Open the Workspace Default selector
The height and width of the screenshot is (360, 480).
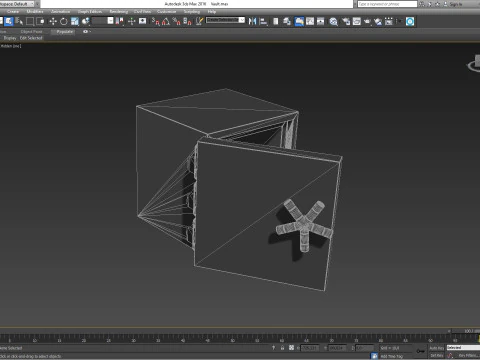click(18, 4)
